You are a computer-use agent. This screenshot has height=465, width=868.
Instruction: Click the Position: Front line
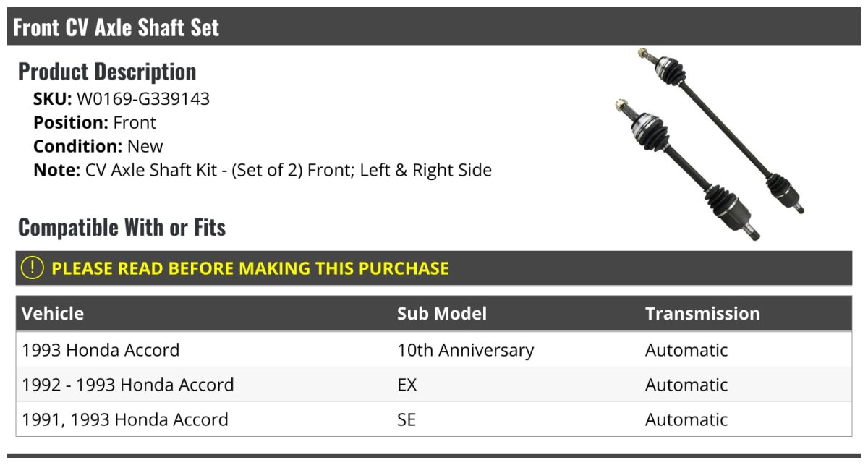click(95, 122)
